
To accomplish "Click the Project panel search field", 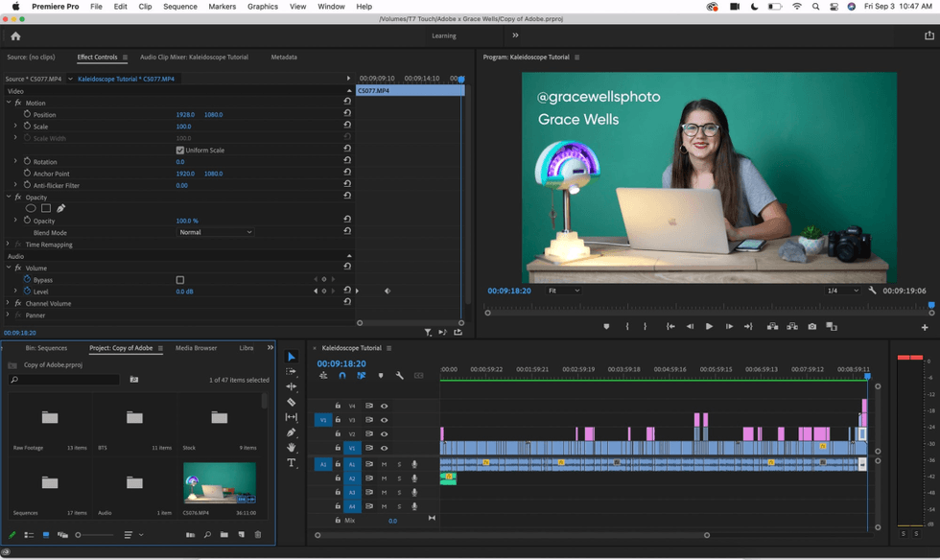I will [63, 380].
